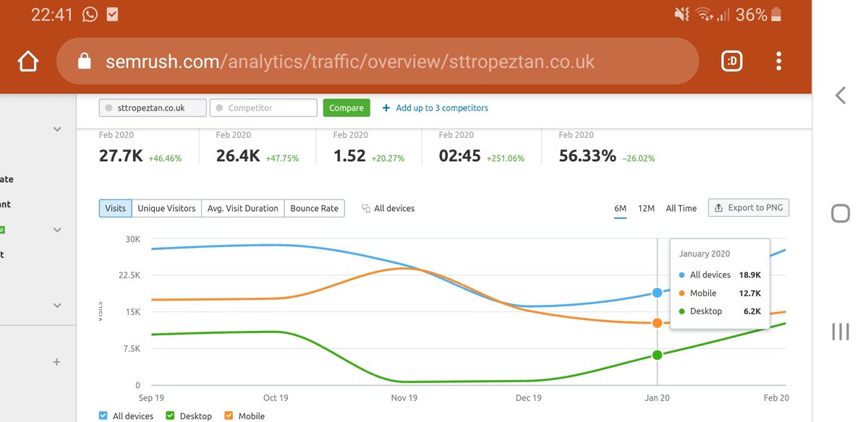The image size is (868, 422).
Task: Tap the WhatsApp notification icon
Action: pyautogui.click(x=90, y=14)
